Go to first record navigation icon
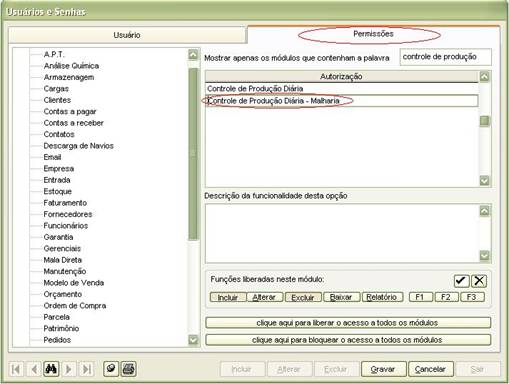The image size is (509, 384). (x=16, y=369)
